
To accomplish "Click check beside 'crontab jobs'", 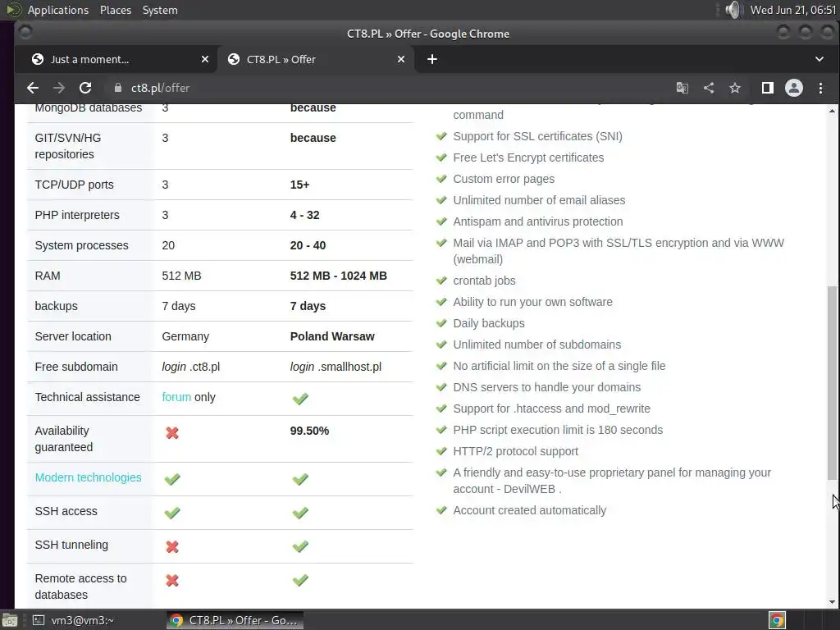I will pyautogui.click(x=441, y=281).
